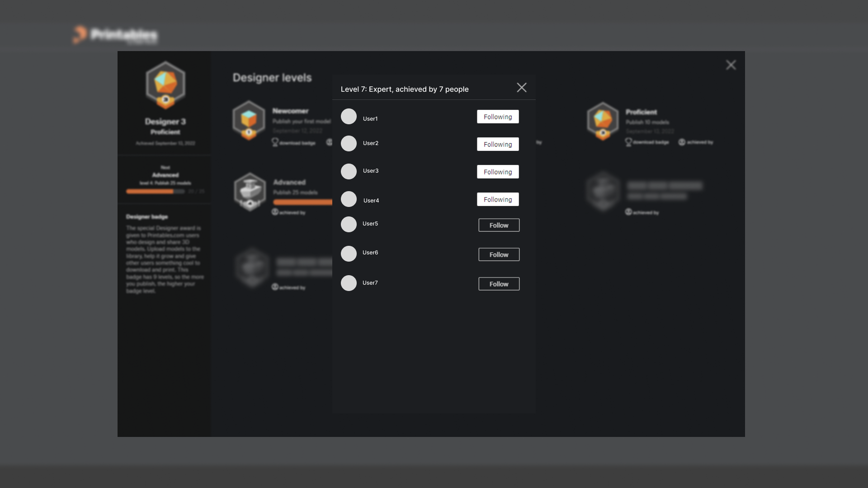The height and width of the screenshot is (488, 868).
Task: Click the Advanced badge icon
Action: (250, 191)
